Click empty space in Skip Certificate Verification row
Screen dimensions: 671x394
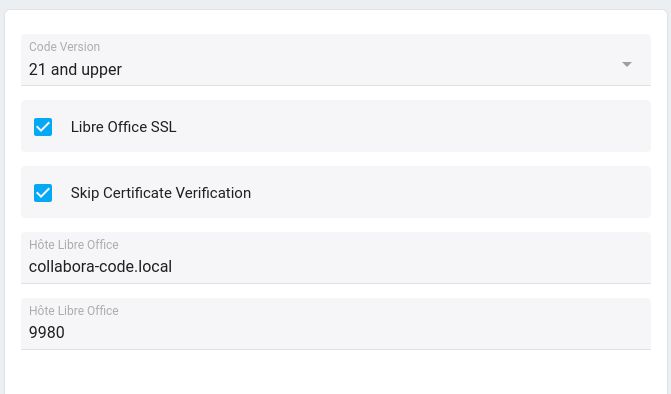tap(449, 193)
